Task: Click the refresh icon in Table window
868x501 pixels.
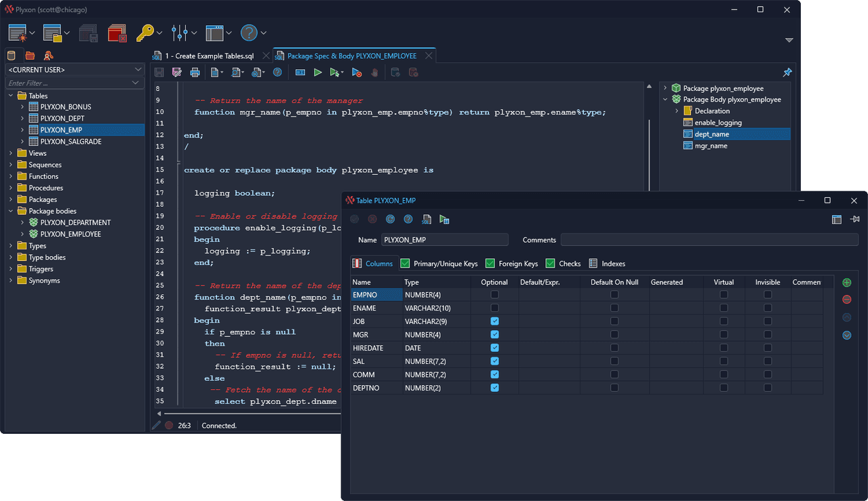Action: click(x=390, y=219)
